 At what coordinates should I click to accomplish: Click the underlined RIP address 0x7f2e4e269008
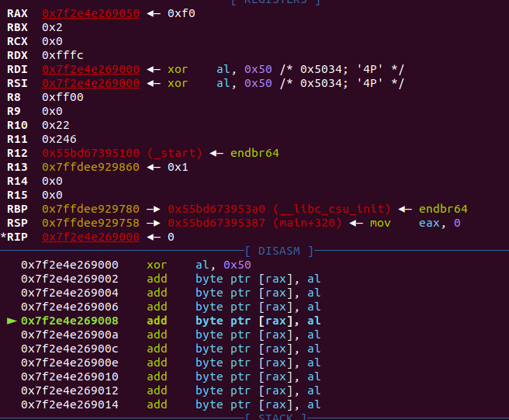coord(91,237)
